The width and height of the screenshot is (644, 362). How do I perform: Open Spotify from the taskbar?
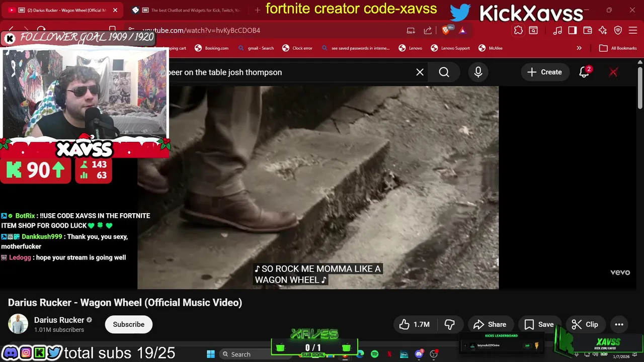coord(374,354)
